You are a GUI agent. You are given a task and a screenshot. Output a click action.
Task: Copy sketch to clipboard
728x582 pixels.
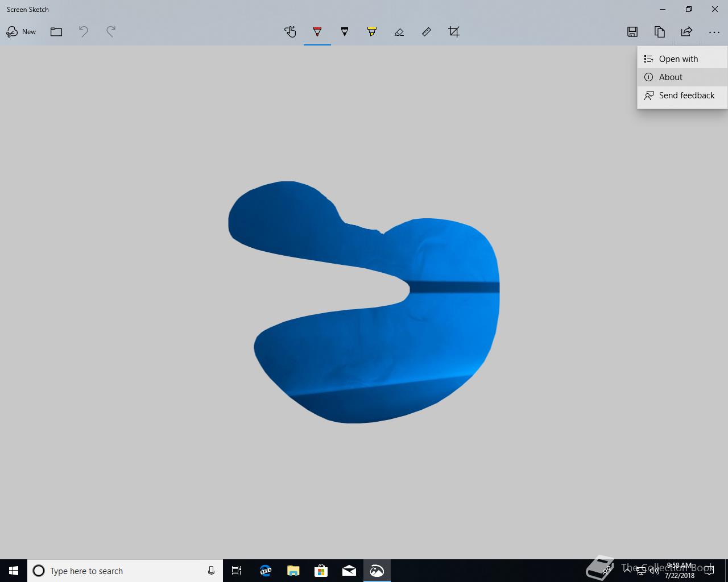pyautogui.click(x=660, y=32)
